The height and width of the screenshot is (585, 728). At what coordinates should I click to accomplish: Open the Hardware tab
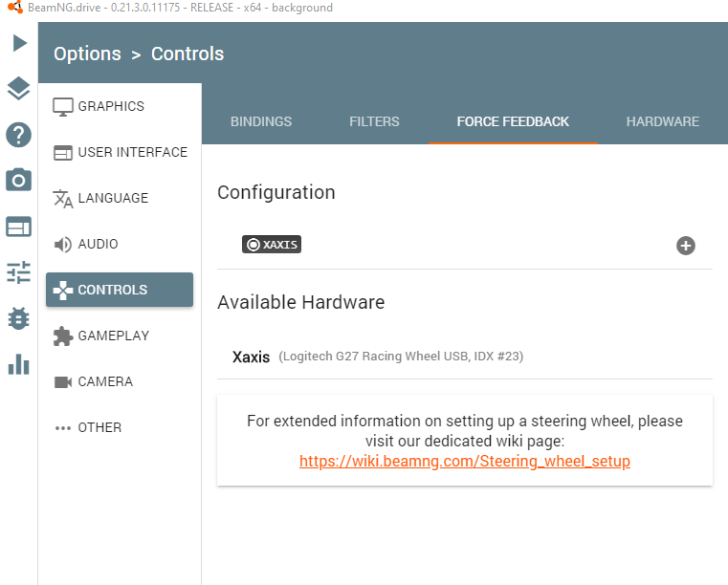pyautogui.click(x=662, y=121)
